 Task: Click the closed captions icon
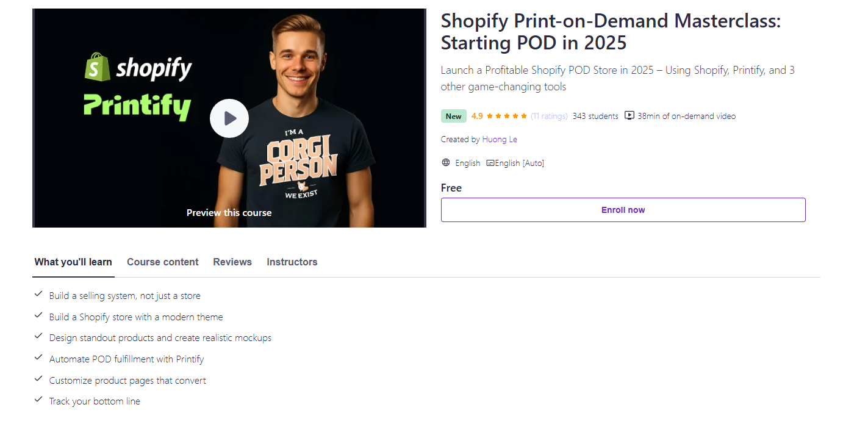click(x=490, y=163)
